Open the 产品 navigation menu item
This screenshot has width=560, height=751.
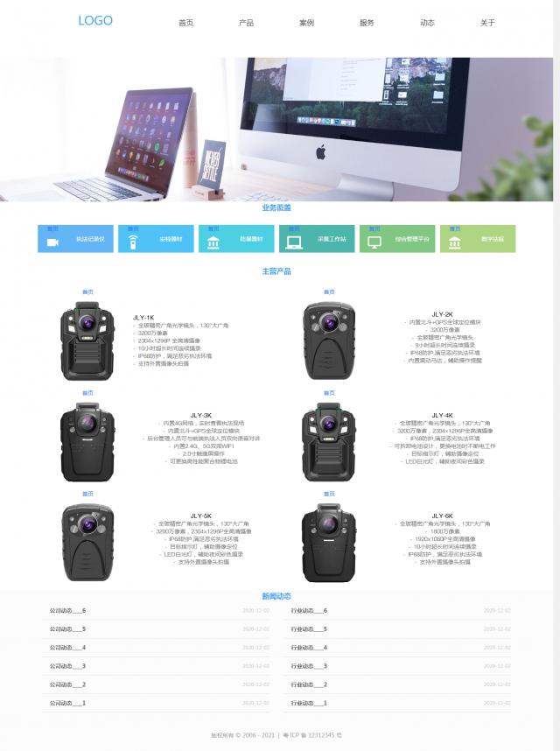246,23
